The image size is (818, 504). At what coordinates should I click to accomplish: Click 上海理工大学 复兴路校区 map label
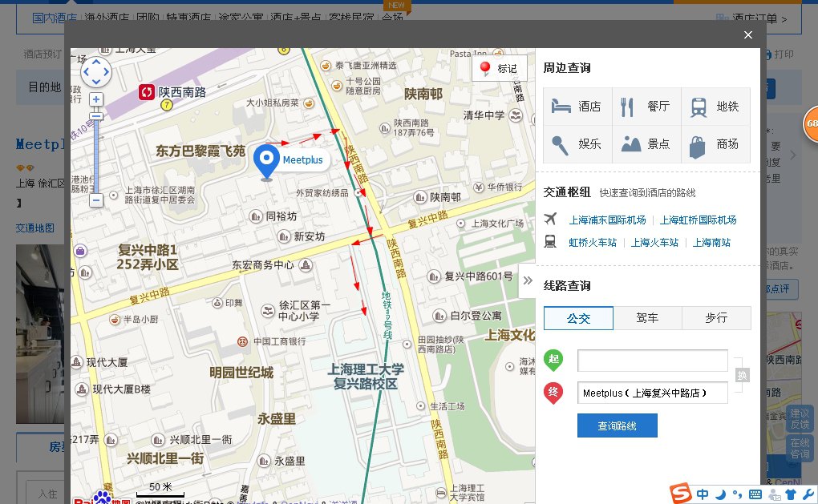pos(365,377)
